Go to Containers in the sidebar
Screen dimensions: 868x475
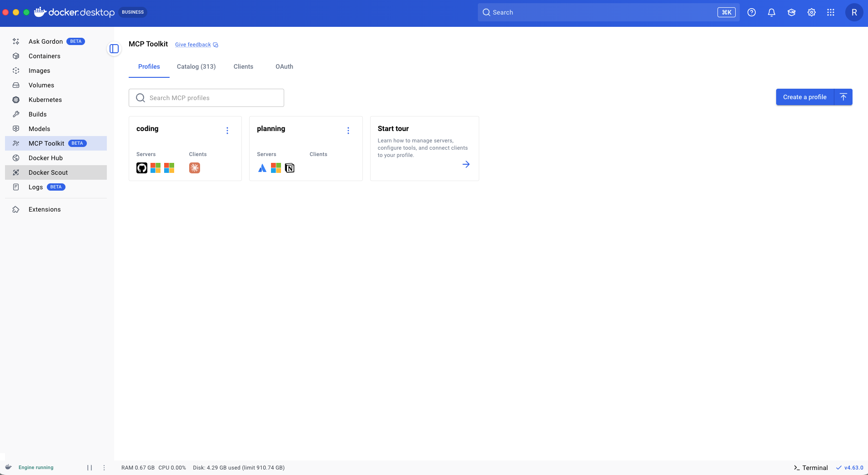(56, 56)
